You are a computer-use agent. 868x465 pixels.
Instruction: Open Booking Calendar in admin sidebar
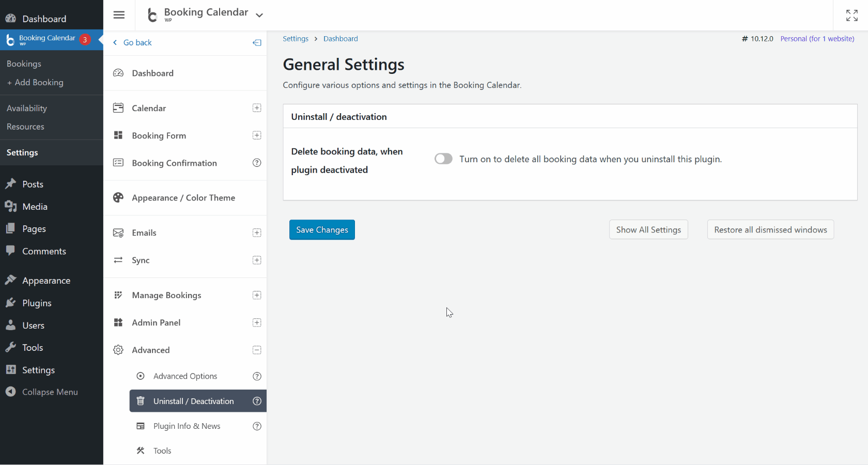pos(52,40)
